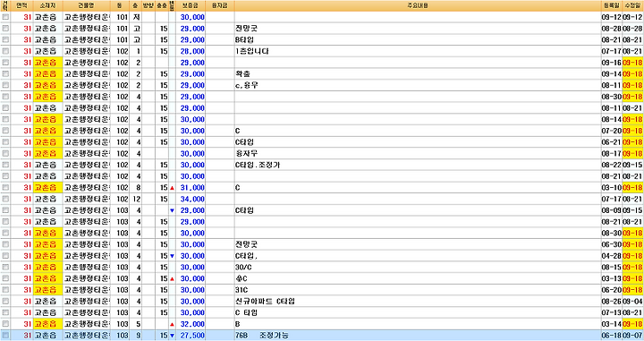Click the red up-triangle beside 31,000
Image resolution: width=644 pixels, height=341 pixels.
click(x=172, y=188)
